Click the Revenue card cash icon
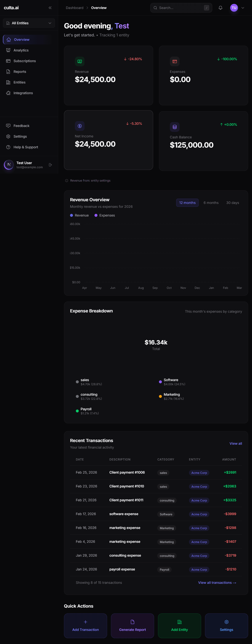 [79, 61]
